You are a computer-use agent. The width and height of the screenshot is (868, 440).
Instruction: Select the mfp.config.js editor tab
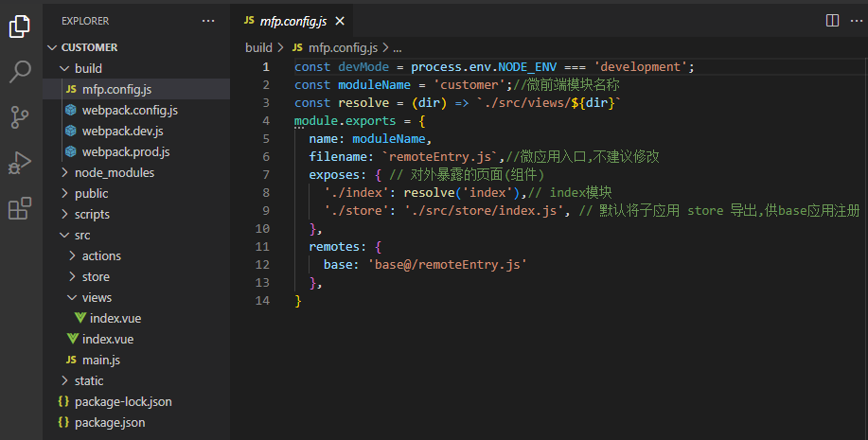click(x=292, y=20)
